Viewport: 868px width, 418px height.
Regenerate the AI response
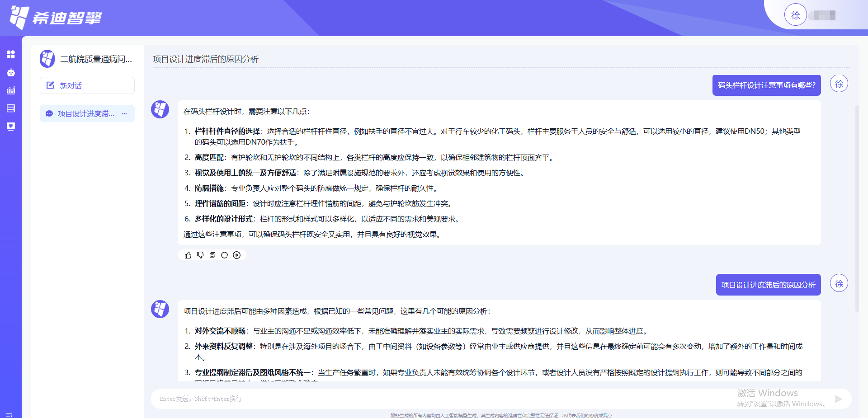click(224, 255)
